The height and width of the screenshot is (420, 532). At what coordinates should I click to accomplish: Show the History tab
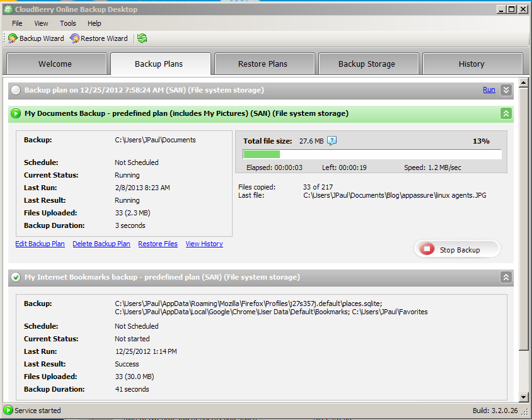tap(472, 64)
